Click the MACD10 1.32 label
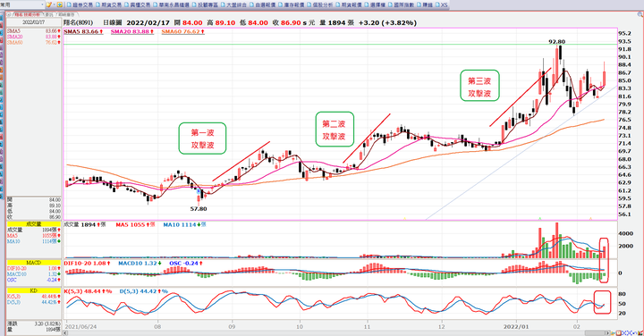The width and height of the screenshot is (644, 336). tap(140, 263)
